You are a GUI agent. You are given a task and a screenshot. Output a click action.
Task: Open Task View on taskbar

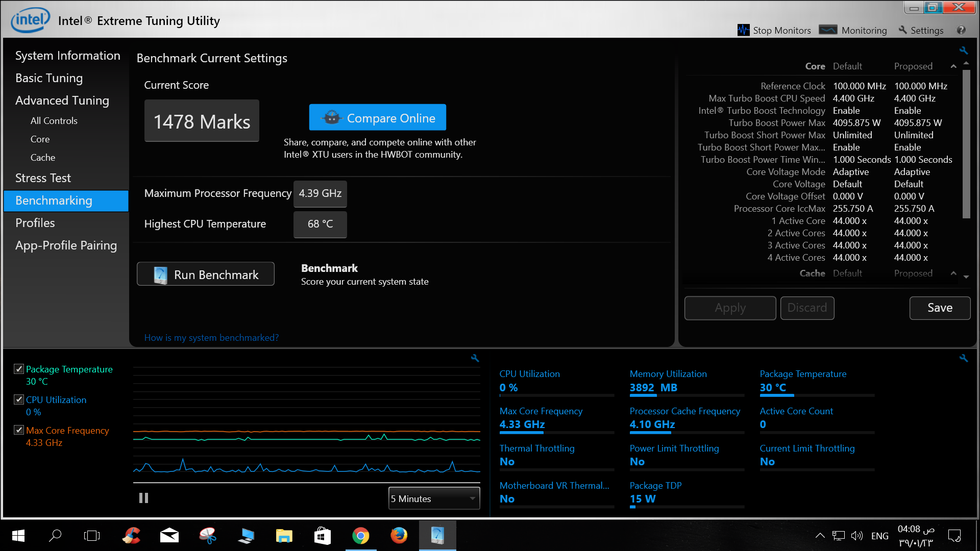[x=92, y=536]
